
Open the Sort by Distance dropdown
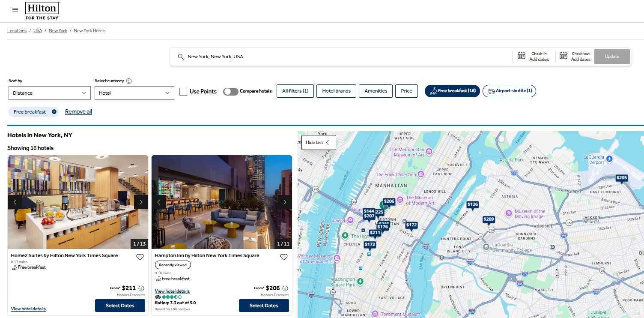coord(50,93)
